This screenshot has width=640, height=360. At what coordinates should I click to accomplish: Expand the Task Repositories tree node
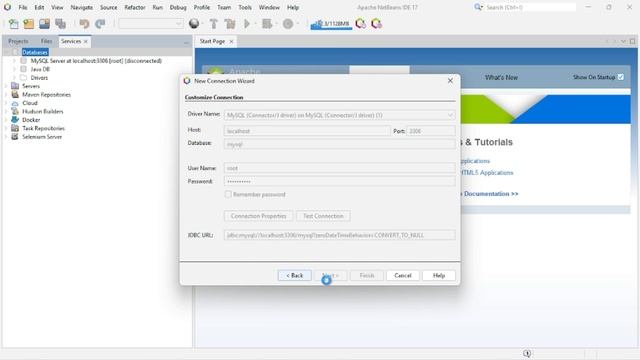click(6, 128)
